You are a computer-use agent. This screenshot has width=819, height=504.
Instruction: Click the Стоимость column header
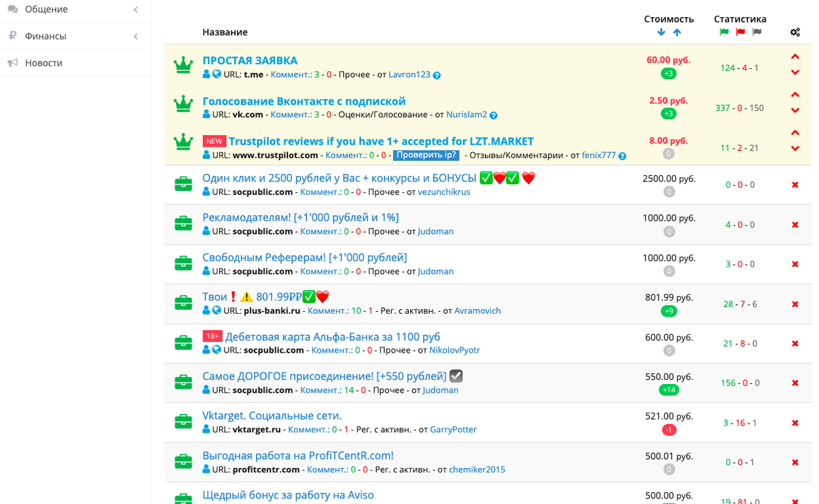tap(669, 19)
